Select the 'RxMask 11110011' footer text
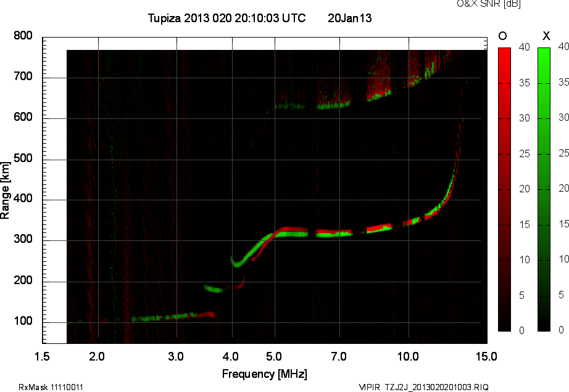The height and width of the screenshot is (392, 569). tap(51, 387)
